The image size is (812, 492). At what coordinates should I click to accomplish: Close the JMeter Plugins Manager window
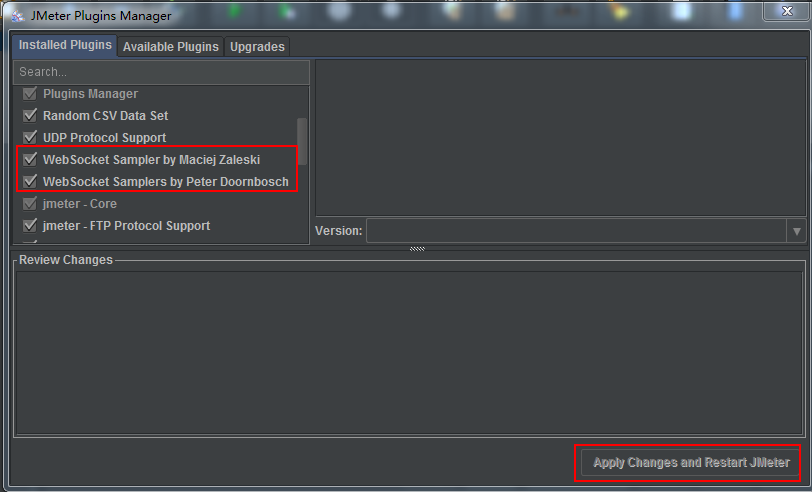point(787,11)
